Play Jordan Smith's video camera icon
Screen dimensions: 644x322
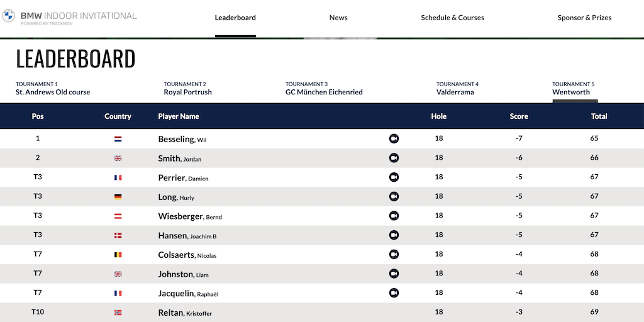click(x=394, y=158)
